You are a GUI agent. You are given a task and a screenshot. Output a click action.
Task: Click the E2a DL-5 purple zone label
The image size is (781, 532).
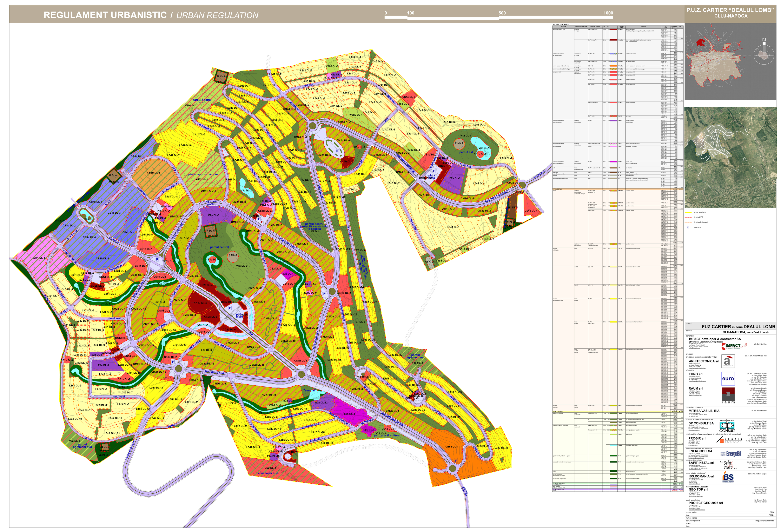[x=213, y=215]
